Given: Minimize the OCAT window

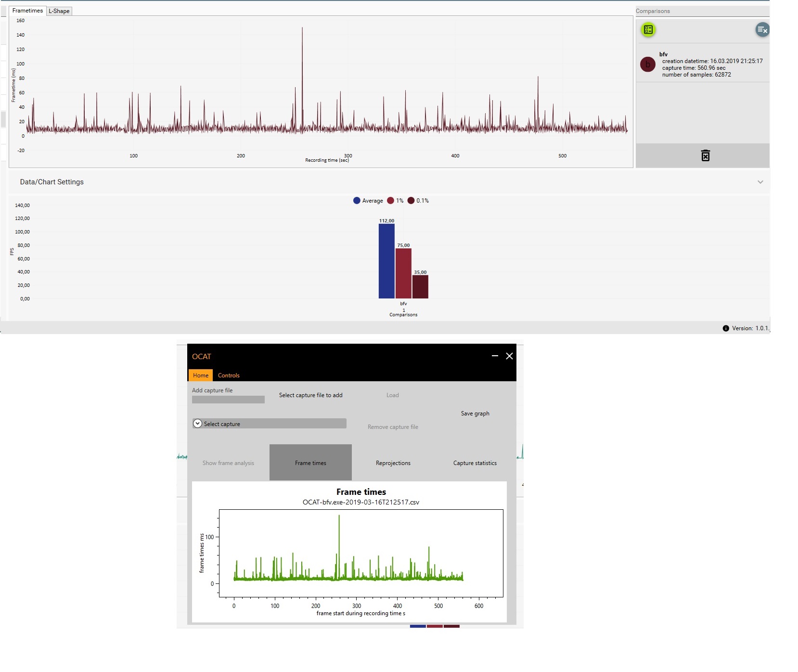Looking at the screenshot, I should [495, 356].
